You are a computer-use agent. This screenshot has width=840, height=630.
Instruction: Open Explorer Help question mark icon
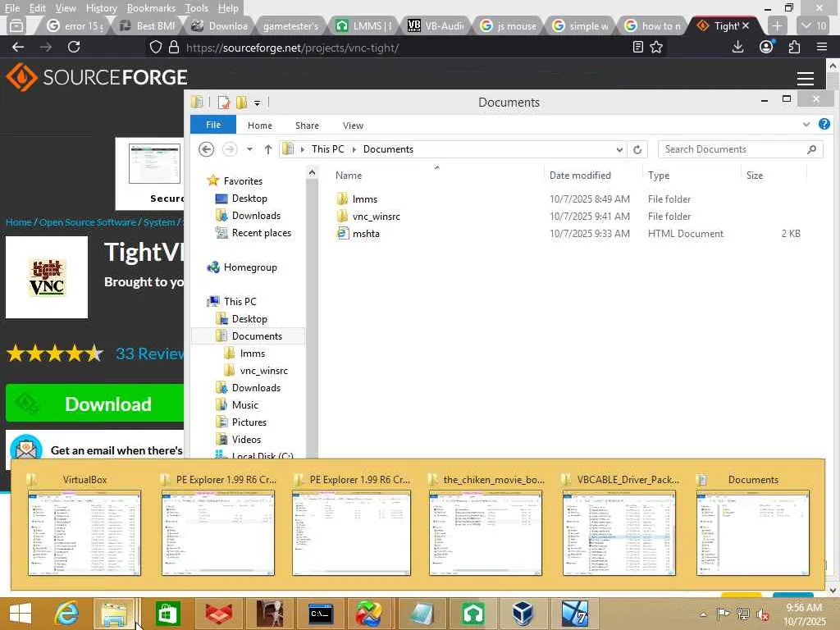pos(824,125)
